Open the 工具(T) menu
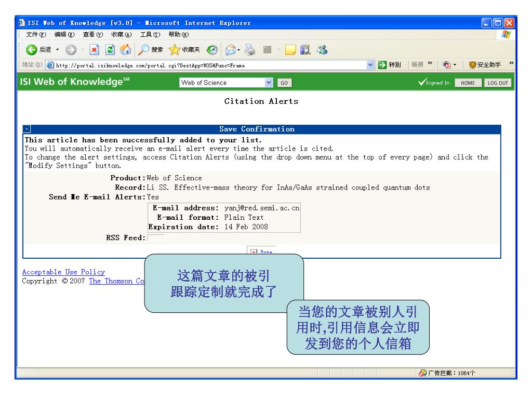 150,34
